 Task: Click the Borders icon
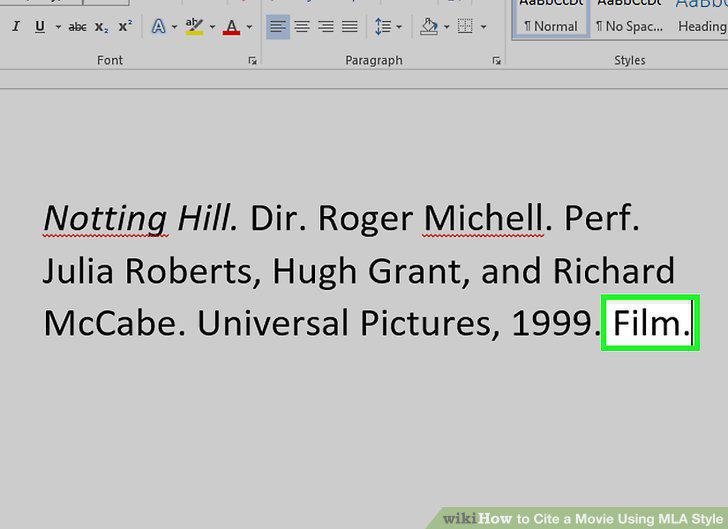point(465,26)
